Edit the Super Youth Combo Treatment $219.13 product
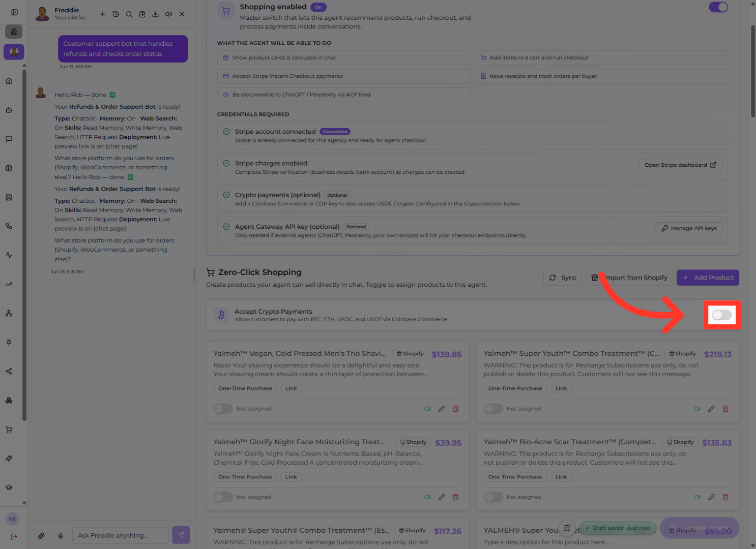 point(711,409)
